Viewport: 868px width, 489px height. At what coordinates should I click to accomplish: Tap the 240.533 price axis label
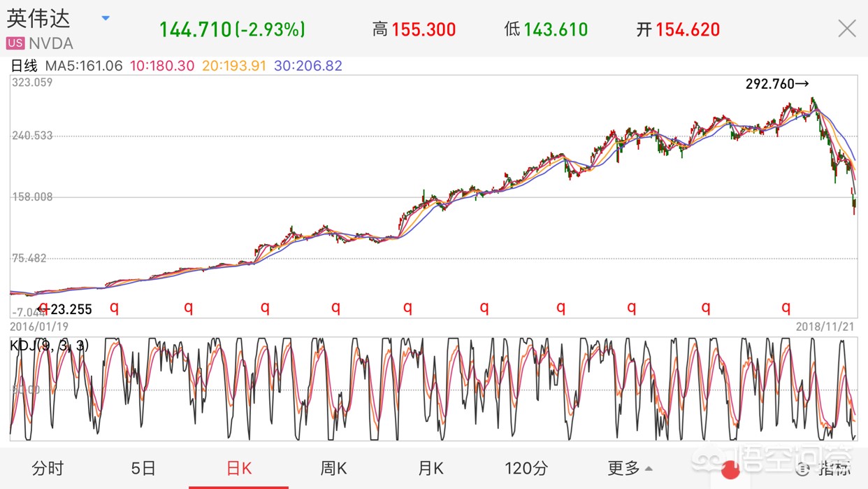[32, 136]
